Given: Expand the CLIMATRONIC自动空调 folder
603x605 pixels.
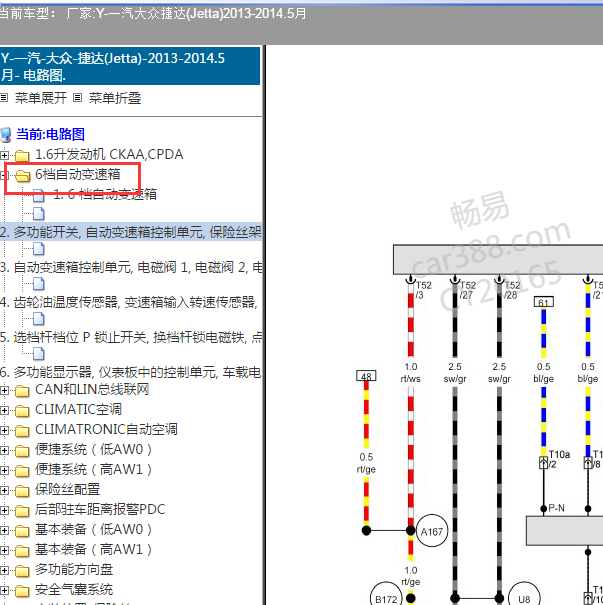Looking at the screenshot, I should click(x=4, y=430).
